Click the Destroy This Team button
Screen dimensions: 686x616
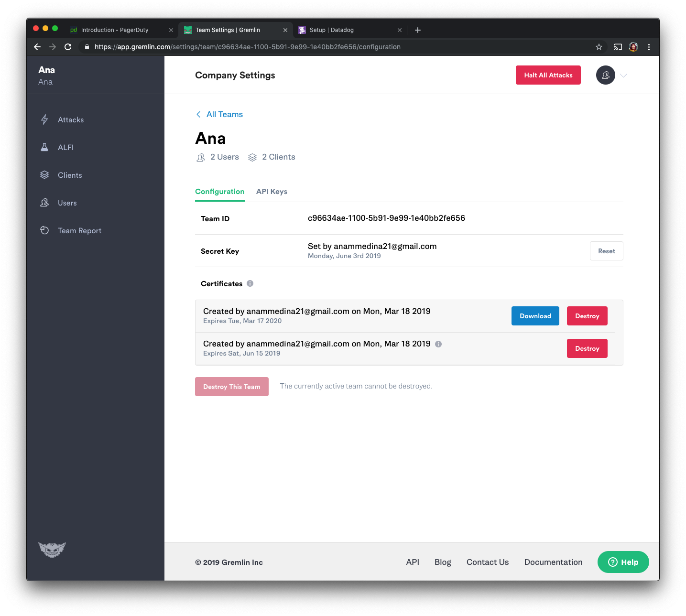232,387
